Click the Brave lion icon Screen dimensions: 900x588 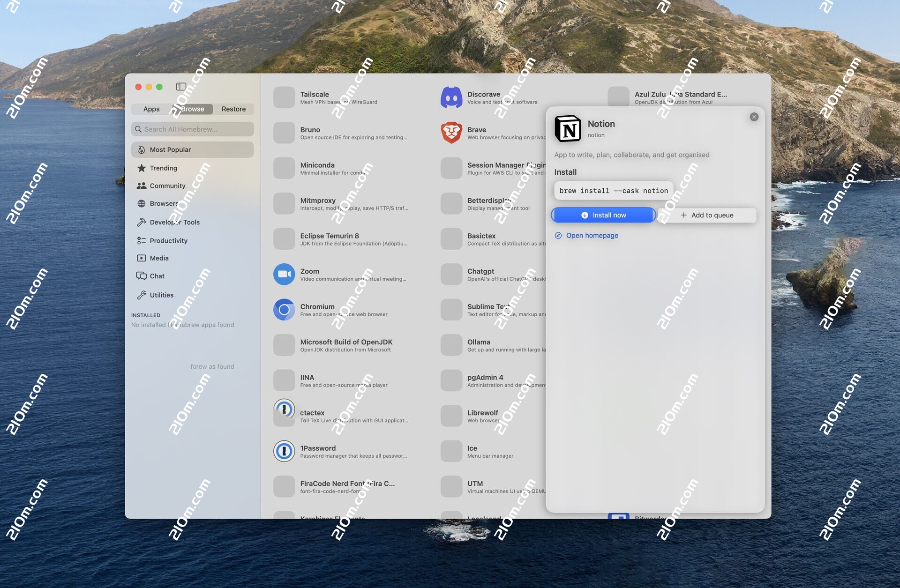451,133
